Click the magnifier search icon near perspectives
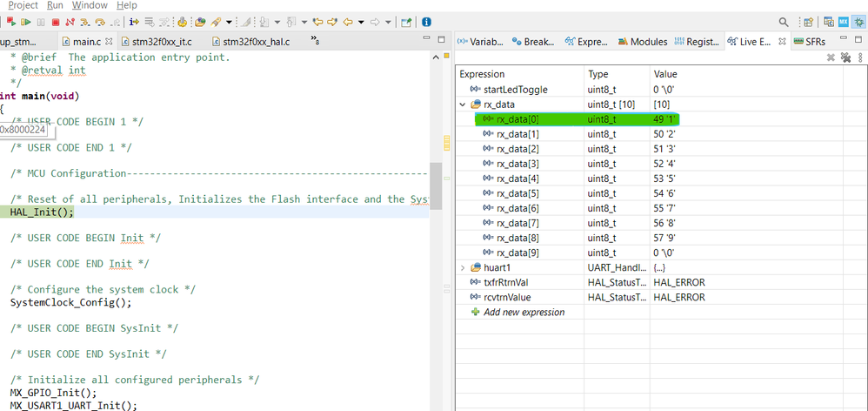Viewport: 868px width, 411px height. [784, 22]
